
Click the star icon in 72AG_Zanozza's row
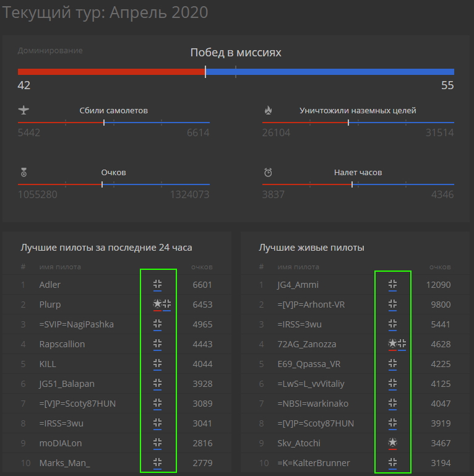click(x=392, y=344)
